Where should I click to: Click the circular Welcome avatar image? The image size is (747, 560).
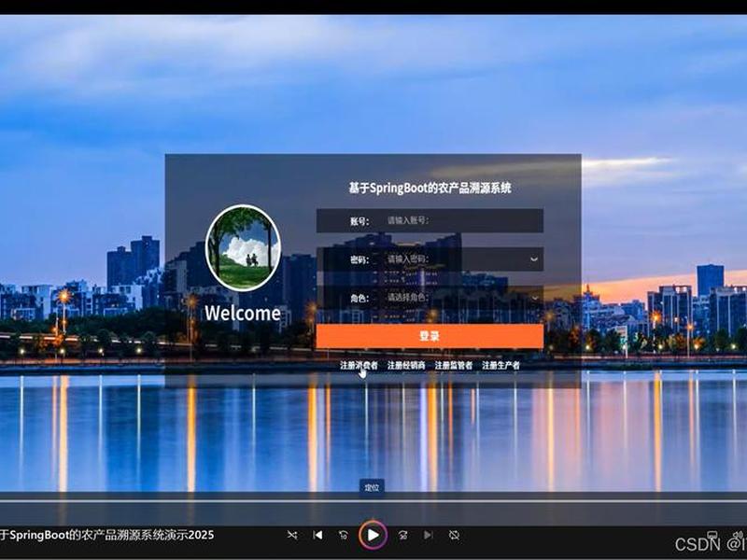point(243,247)
